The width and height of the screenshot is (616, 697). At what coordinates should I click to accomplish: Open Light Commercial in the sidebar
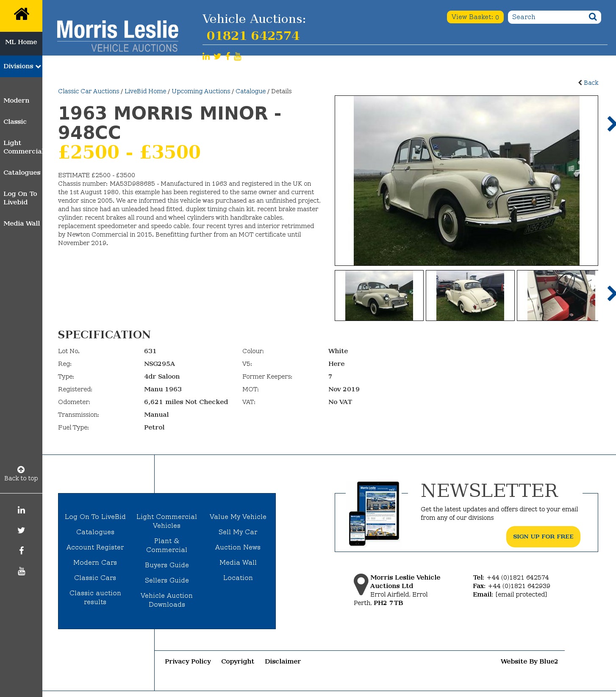coord(23,147)
